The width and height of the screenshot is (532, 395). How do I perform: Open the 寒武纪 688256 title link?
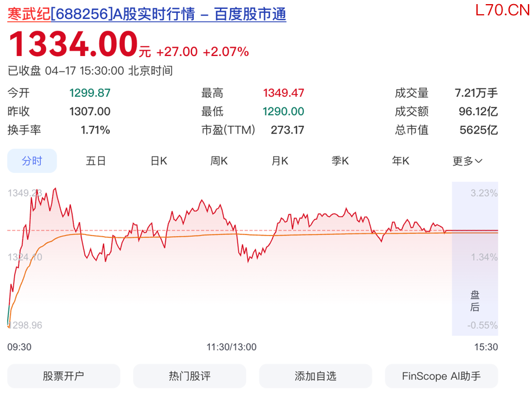tap(147, 14)
